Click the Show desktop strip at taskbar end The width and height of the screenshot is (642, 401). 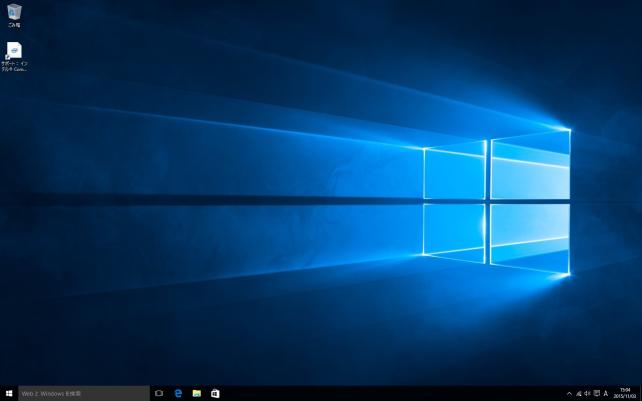[640, 394]
